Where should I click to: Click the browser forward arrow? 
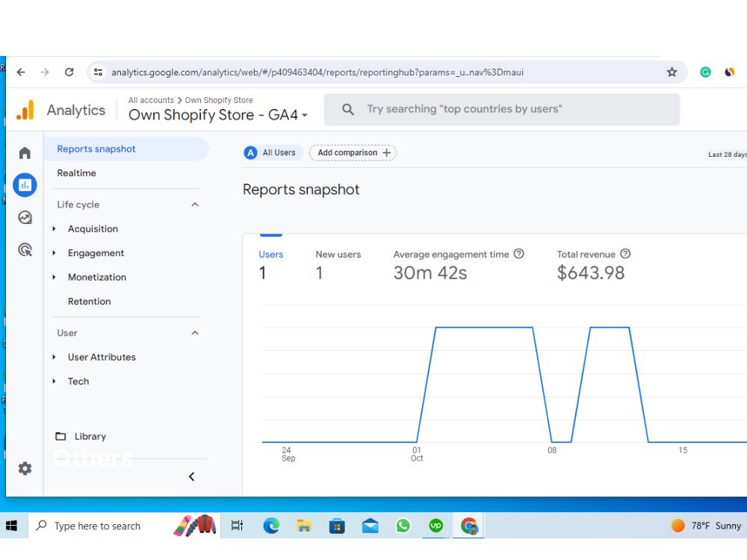coord(45,72)
